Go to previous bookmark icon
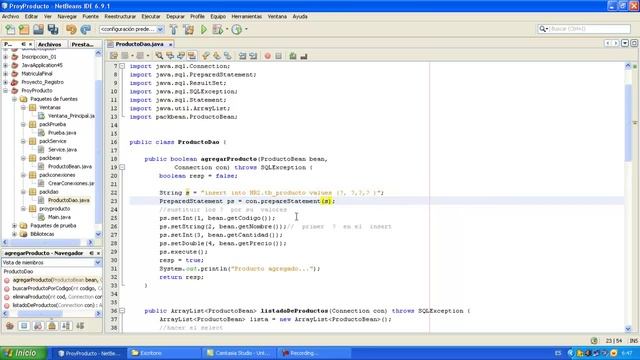640x360 pixels. pyautogui.click(x=206, y=56)
